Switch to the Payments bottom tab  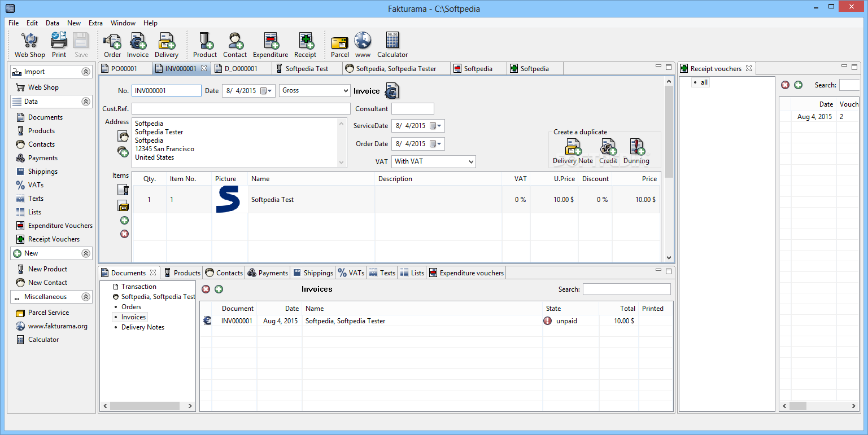coord(268,273)
